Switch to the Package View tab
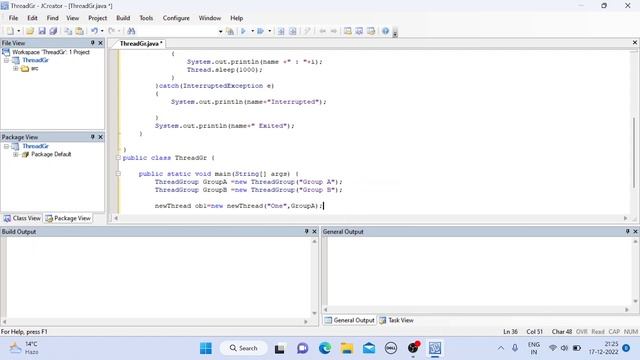This screenshot has width=640, height=360. [68, 218]
